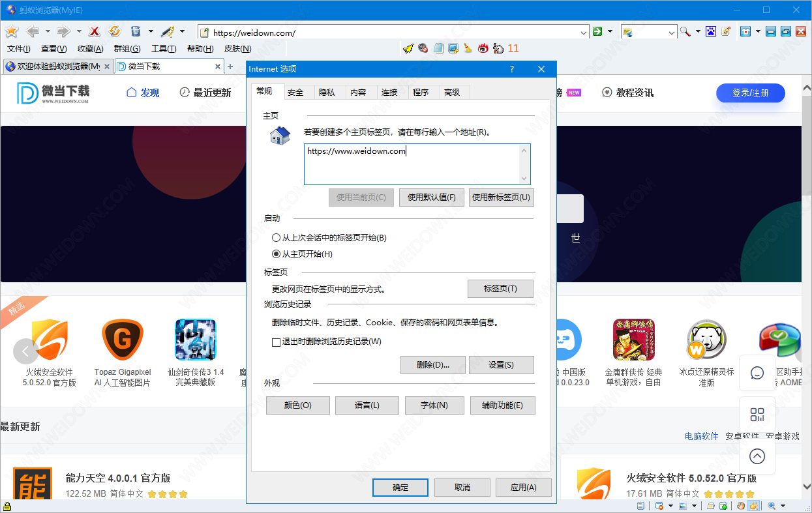This screenshot has height=513, width=812.
Task: Open the trash bin dropdown arrow
Action: pyautogui.click(x=151, y=31)
